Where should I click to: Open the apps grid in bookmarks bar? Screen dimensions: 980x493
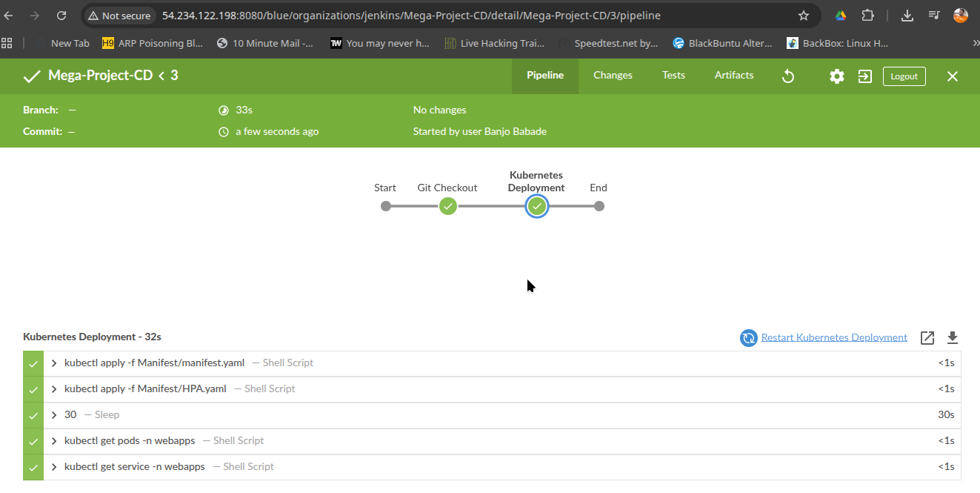7,43
